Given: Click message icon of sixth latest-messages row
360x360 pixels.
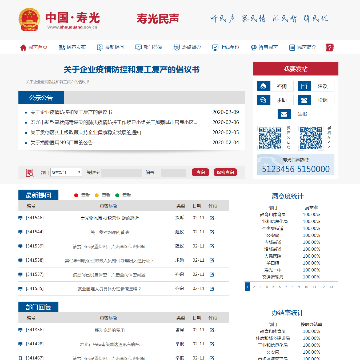Looking at the screenshot, I should 20,289.
